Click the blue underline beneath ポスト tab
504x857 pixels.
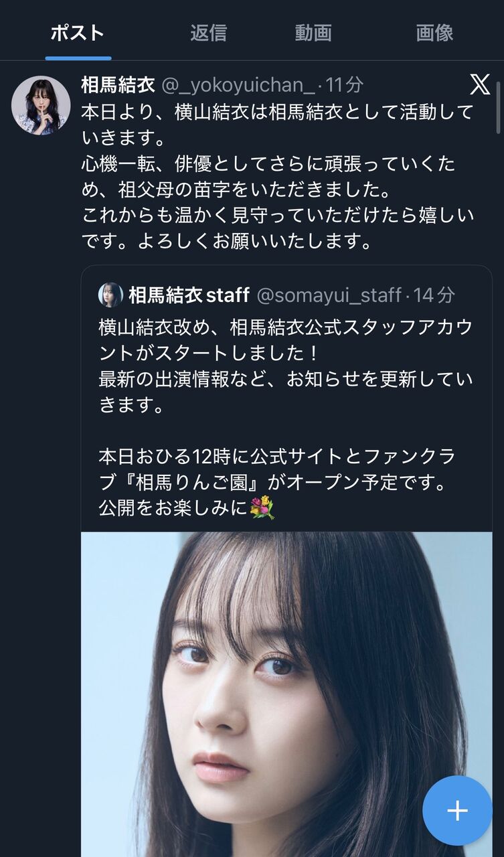78,58
